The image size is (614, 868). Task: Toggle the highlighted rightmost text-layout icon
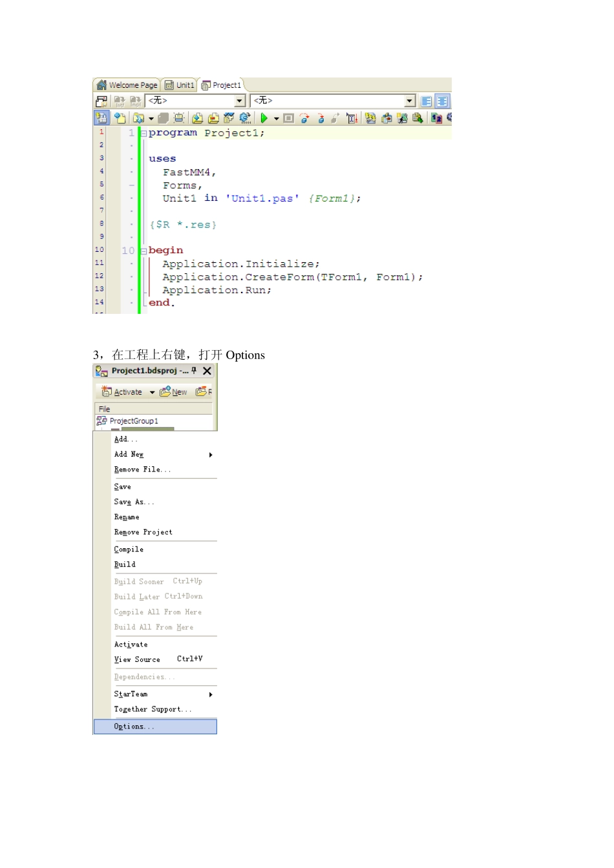(x=442, y=101)
